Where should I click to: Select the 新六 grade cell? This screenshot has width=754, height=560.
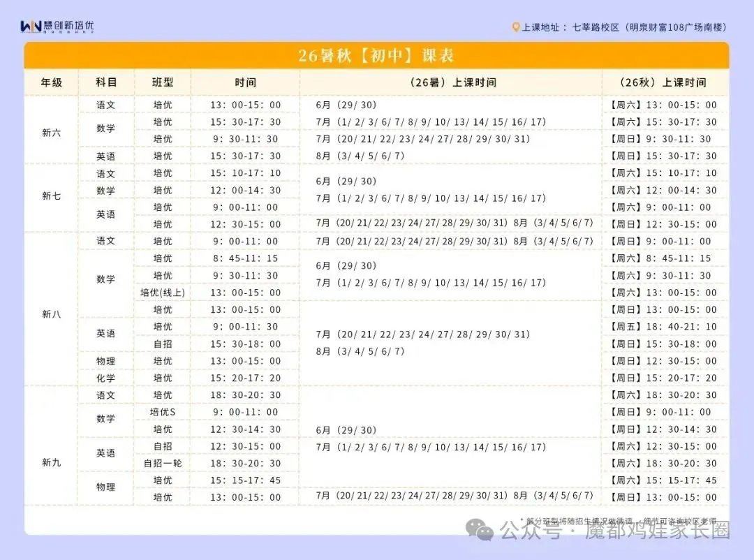tap(52, 132)
